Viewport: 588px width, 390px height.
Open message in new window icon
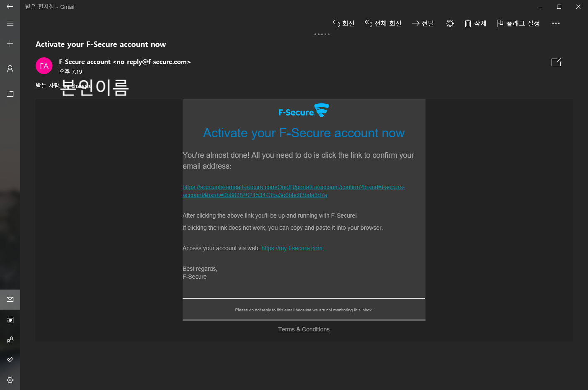pyautogui.click(x=556, y=62)
